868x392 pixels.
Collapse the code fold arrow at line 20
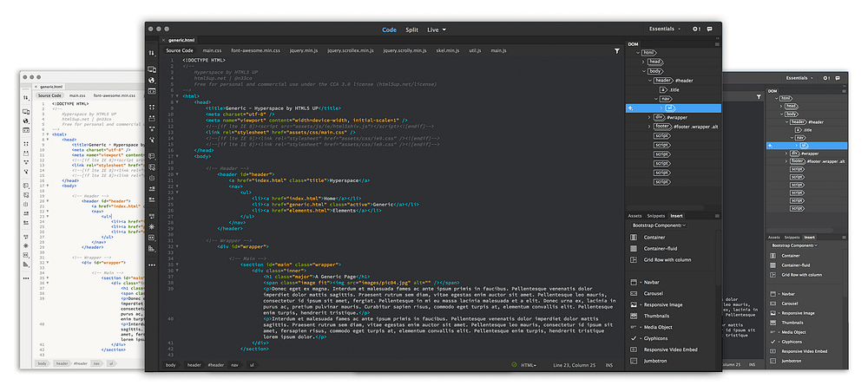point(176,173)
